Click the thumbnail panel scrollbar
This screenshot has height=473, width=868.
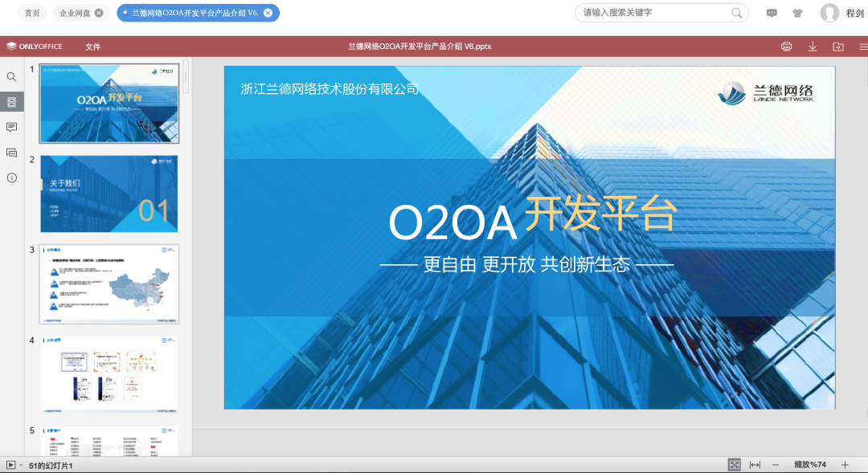click(x=186, y=77)
